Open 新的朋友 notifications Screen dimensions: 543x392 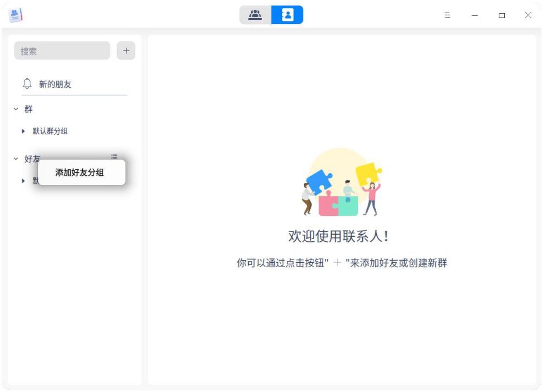pos(74,84)
